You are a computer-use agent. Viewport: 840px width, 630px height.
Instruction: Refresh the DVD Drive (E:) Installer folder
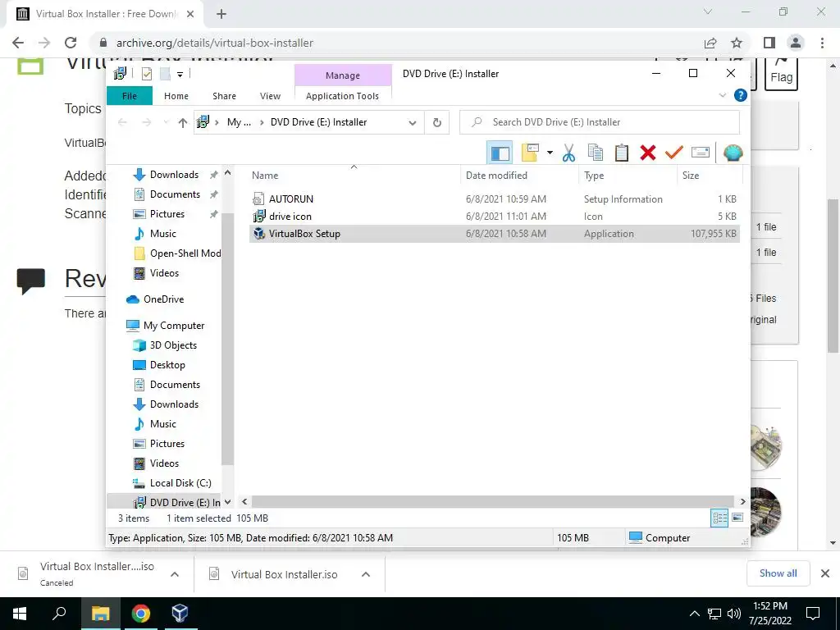[x=437, y=123]
